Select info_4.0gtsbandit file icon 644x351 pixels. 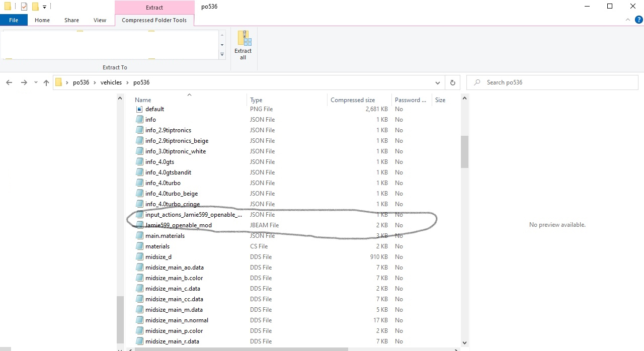point(140,172)
